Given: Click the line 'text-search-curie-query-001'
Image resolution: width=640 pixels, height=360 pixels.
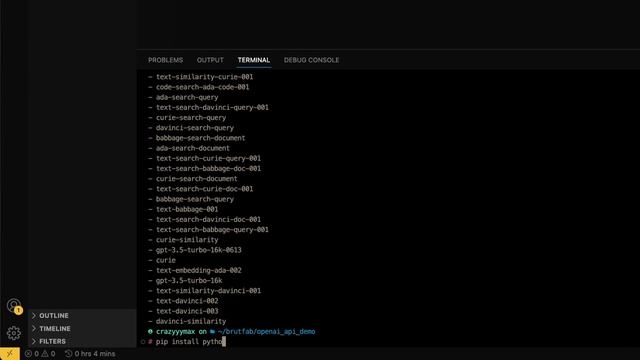Looking at the screenshot, I should [x=208, y=158].
